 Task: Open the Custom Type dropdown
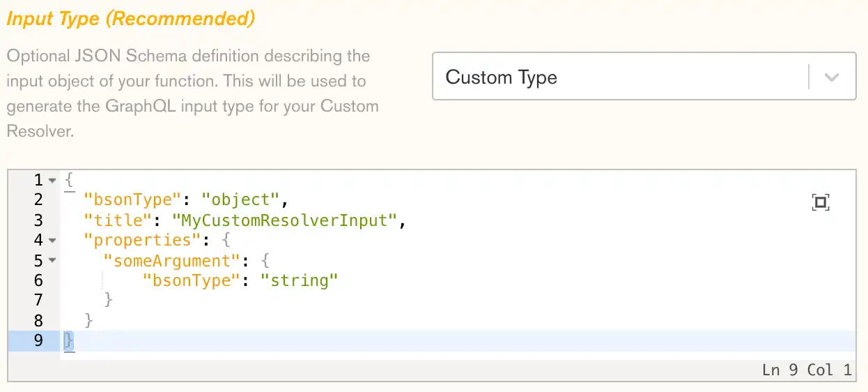click(x=620, y=77)
